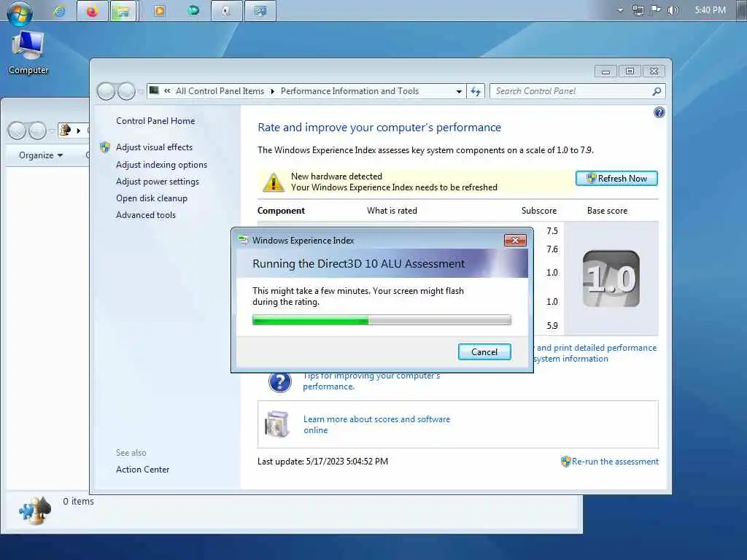Click the search magnifier icon

pos(657,91)
